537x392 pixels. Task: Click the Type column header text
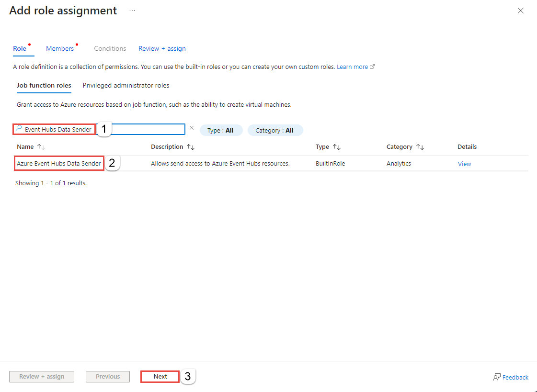[x=322, y=147]
